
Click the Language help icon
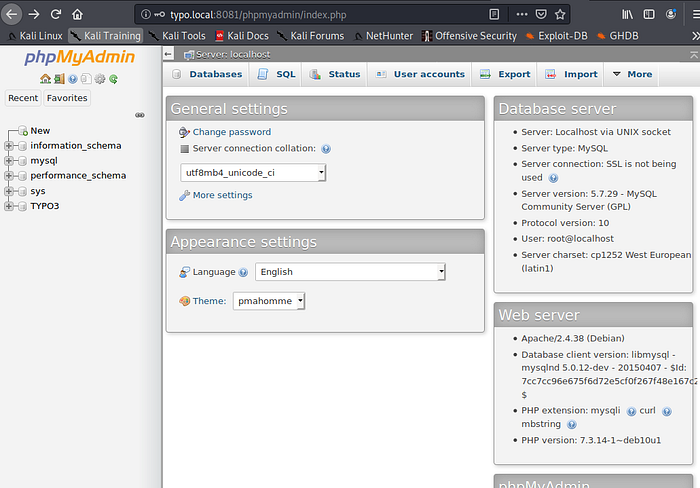point(243,272)
